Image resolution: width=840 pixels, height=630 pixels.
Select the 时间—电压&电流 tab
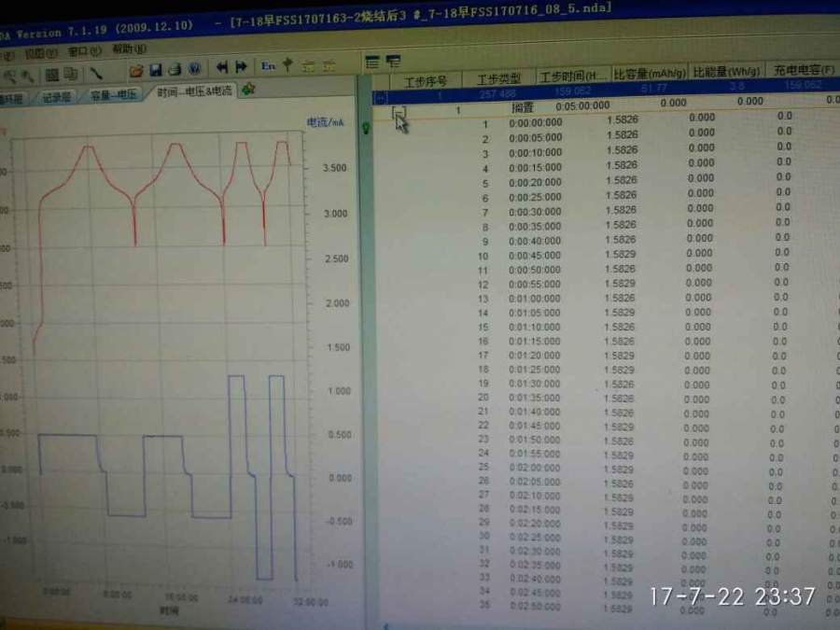coord(195,91)
